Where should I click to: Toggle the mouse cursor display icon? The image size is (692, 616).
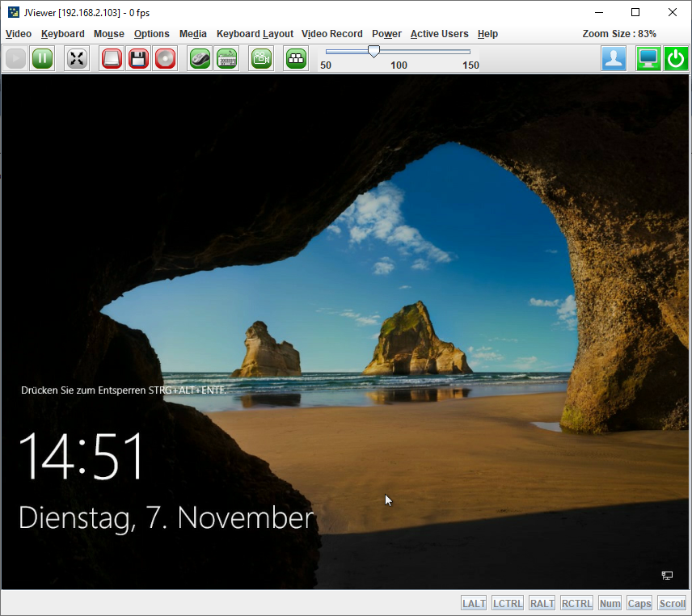click(x=200, y=58)
